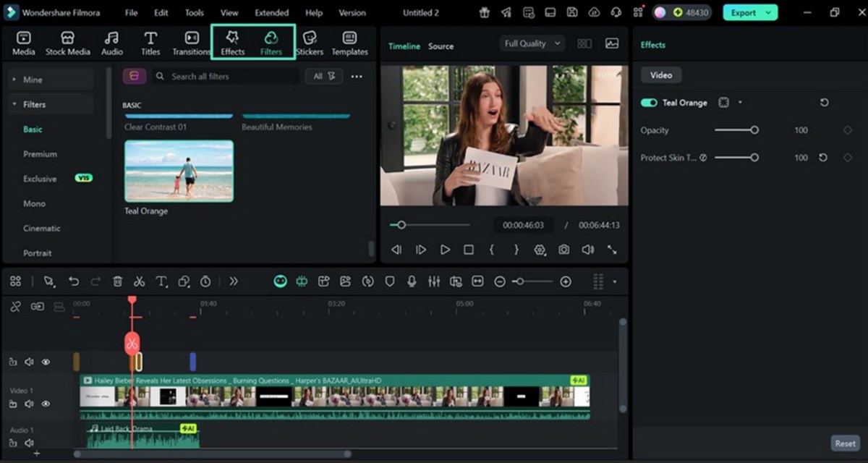Expand the Export button dropdown arrow
The height and width of the screenshot is (463, 868).
(x=767, y=12)
